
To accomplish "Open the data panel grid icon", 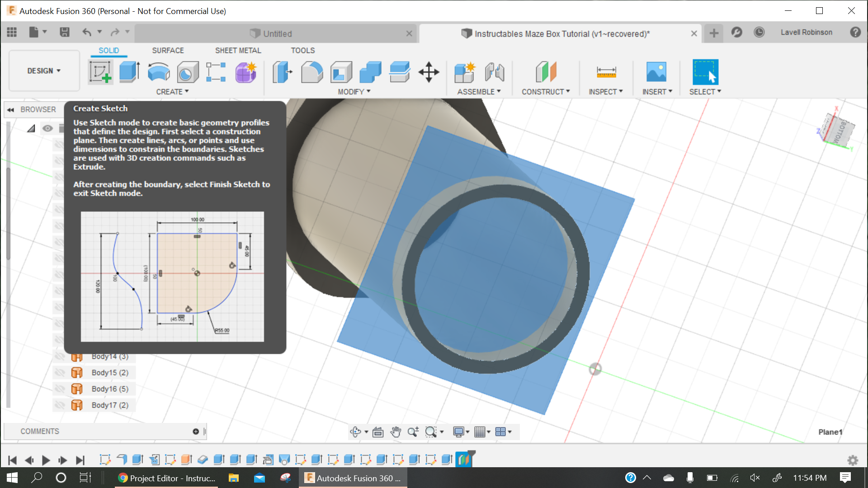I will tap(12, 32).
